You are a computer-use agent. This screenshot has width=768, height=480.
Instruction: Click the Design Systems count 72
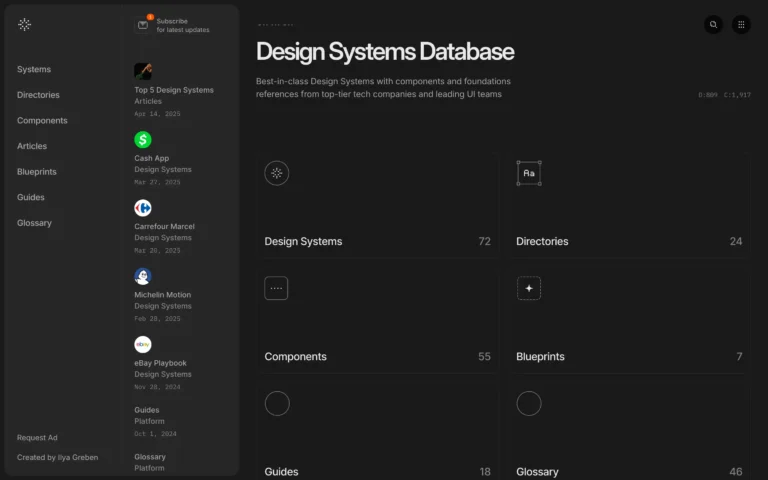coord(484,241)
